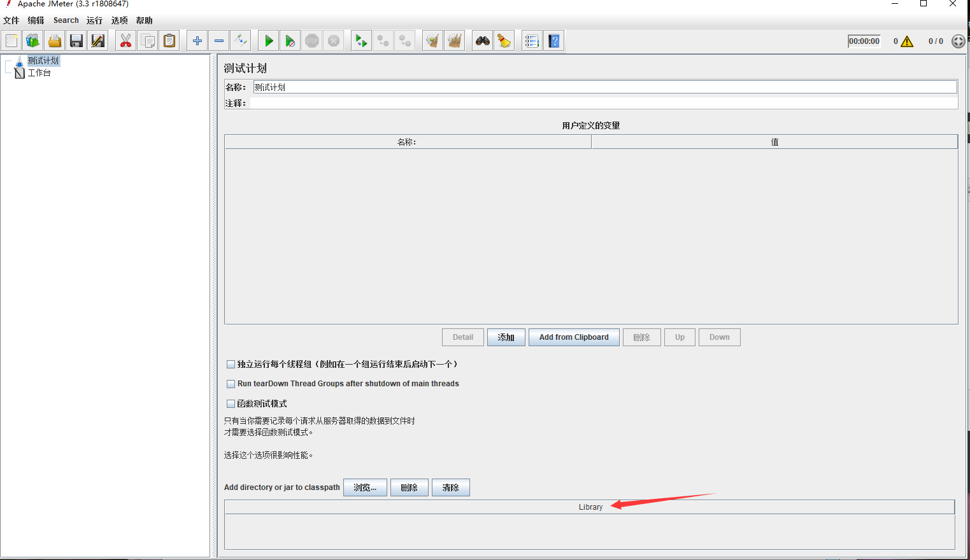Click Add from Clipboard button

click(x=573, y=337)
